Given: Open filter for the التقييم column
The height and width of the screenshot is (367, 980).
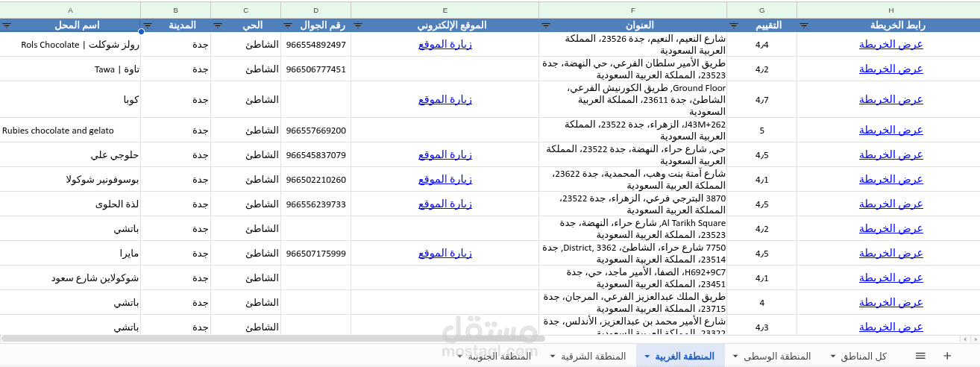Looking at the screenshot, I should point(734,25).
